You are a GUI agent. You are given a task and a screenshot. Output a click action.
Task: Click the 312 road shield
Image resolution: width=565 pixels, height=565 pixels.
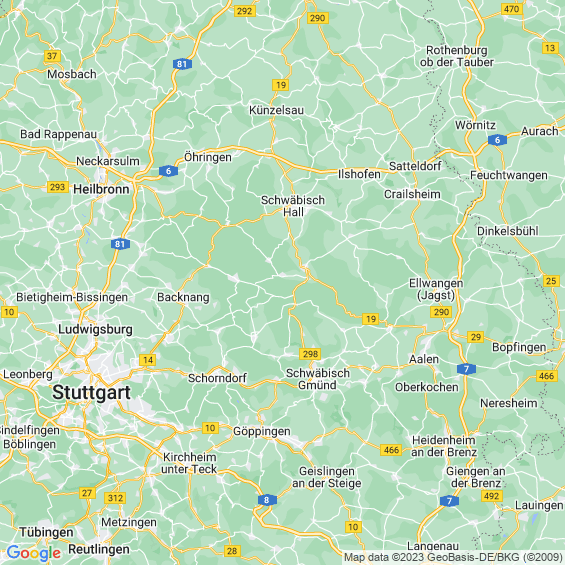click(x=115, y=498)
